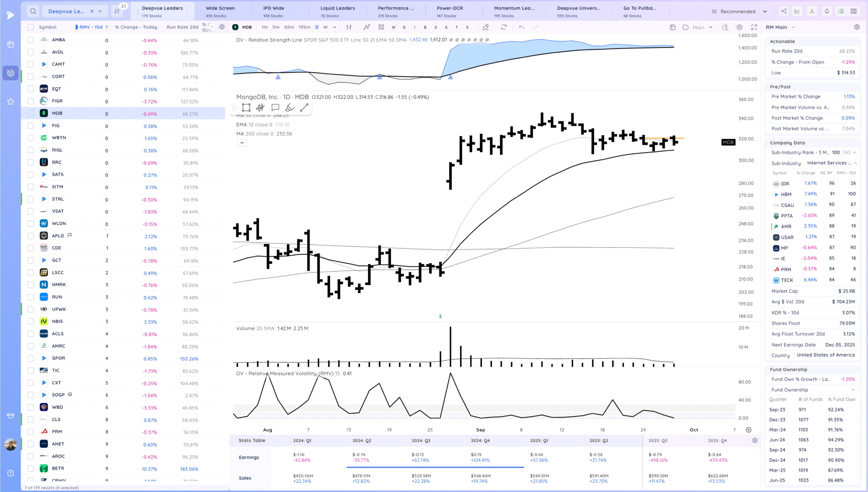
Task: Open the data table icon beside Main
Action: 673,27
